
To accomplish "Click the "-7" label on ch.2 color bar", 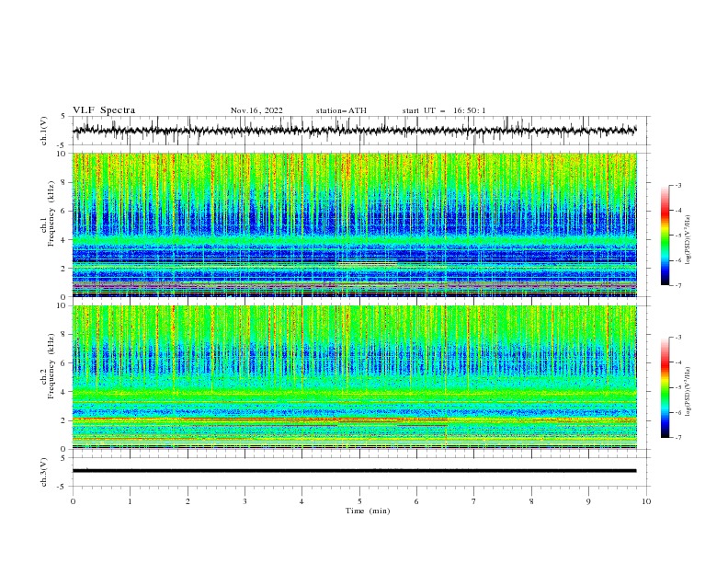I will coord(678,438).
